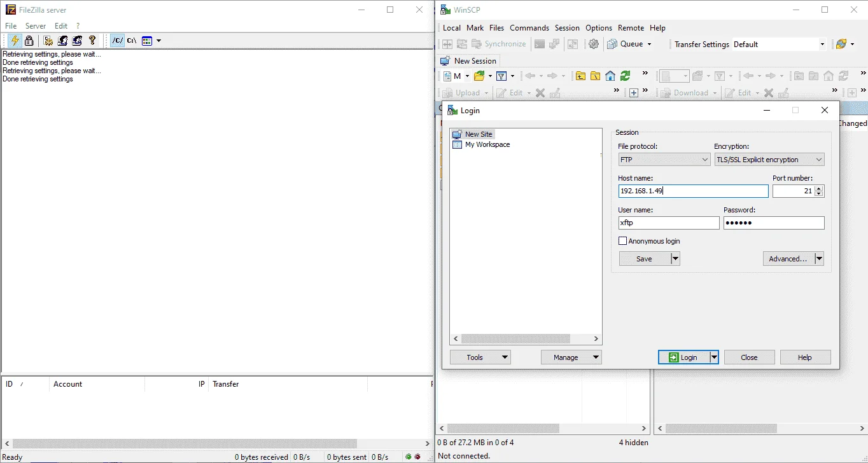Image resolution: width=868 pixels, height=463 pixels.
Task: Refresh the local panel with green arrows icon
Action: [x=626, y=76]
